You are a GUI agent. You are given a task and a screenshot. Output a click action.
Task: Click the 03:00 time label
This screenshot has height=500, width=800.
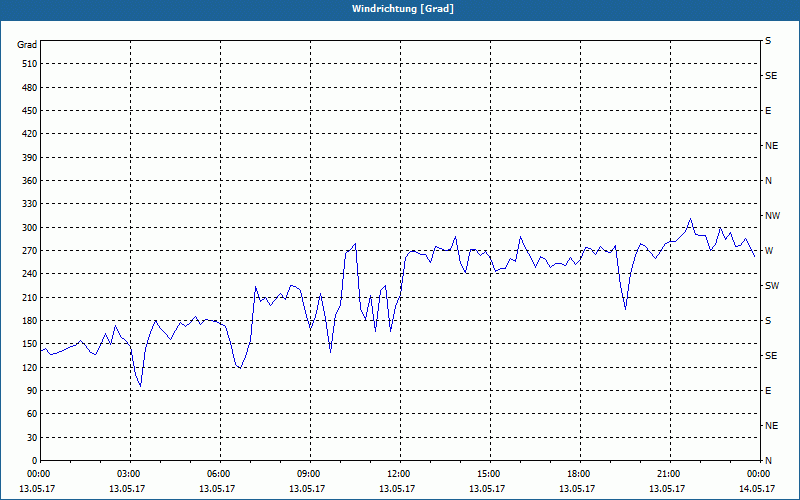coord(131,474)
